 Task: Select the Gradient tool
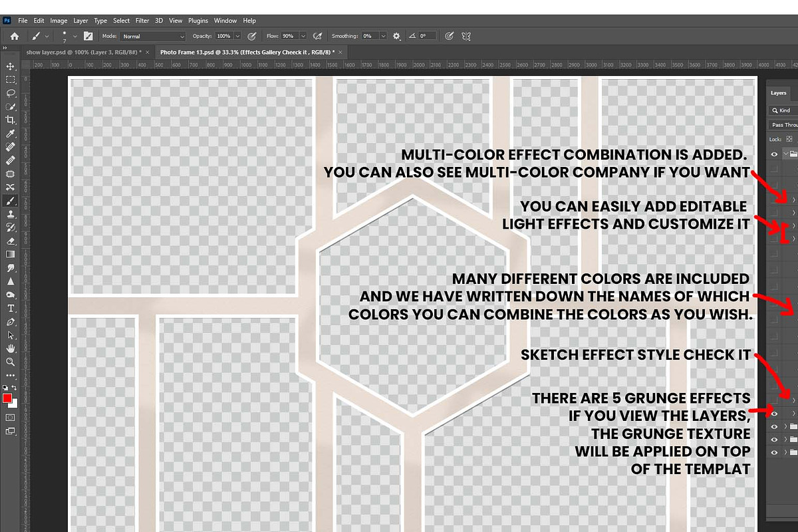[x=10, y=254]
